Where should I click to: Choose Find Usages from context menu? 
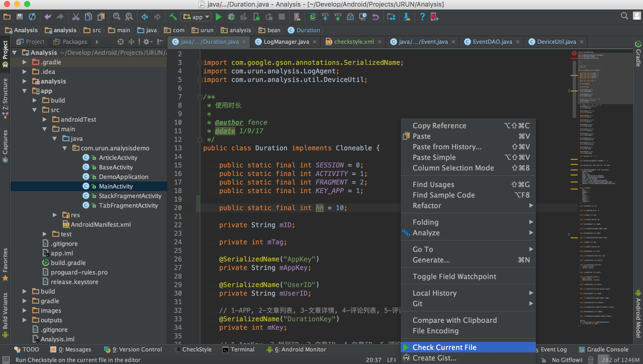pyautogui.click(x=468, y=185)
